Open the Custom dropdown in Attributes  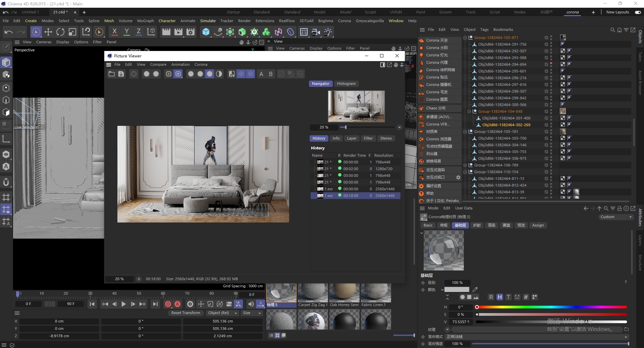[x=616, y=217]
